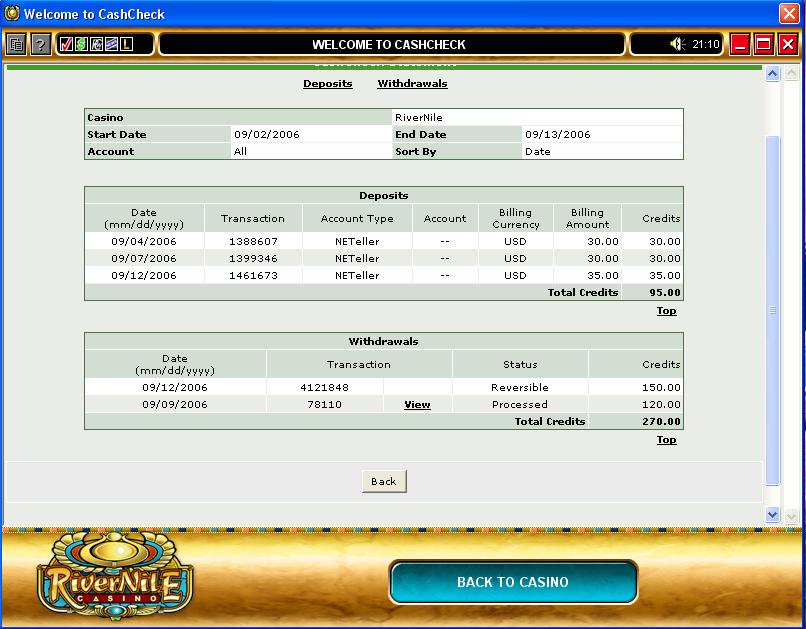Select withdrawal transaction 4121848

point(324,387)
